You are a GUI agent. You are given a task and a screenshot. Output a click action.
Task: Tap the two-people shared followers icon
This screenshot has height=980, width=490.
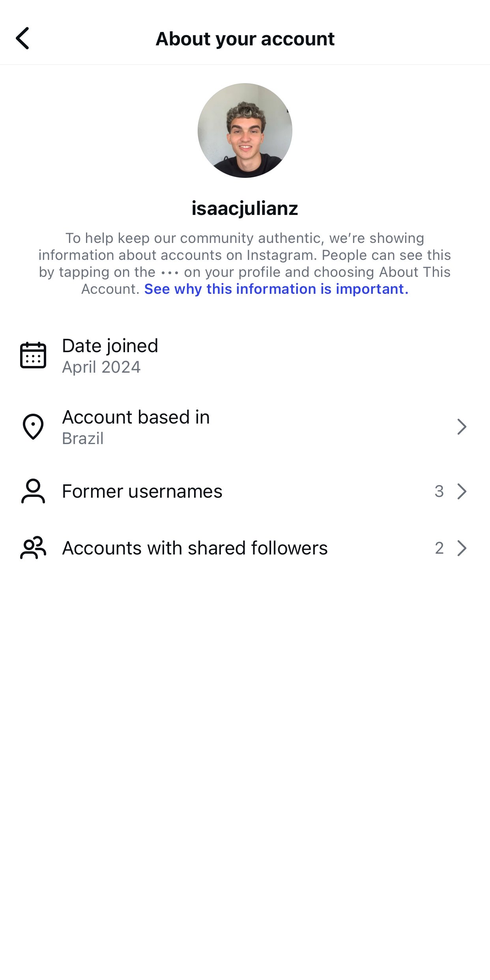[x=33, y=548]
